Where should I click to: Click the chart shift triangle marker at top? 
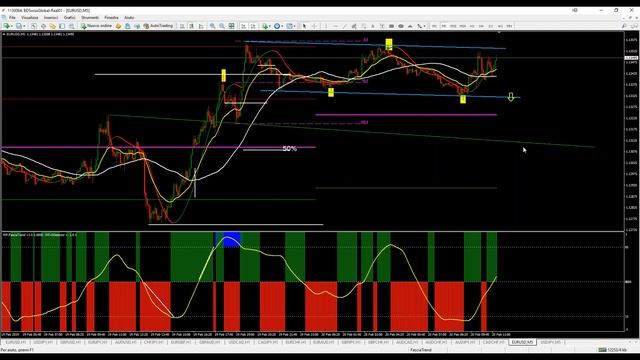click(x=499, y=32)
